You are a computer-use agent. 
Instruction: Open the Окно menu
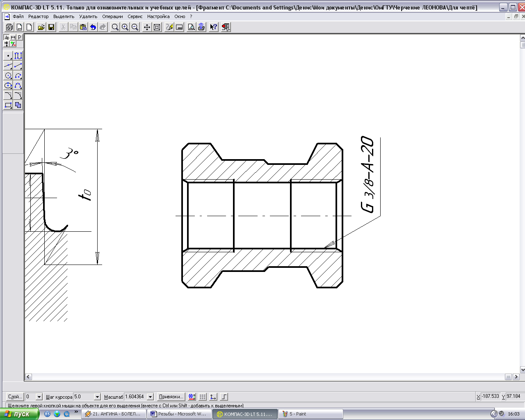[180, 16]
